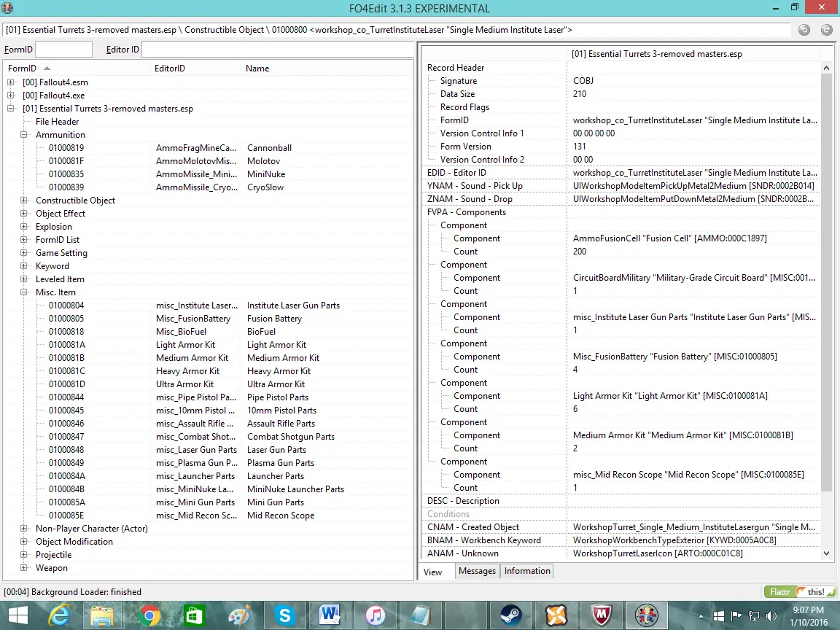
Task: Expand the Keyword group
Action: pyautogui.click(x=23, y=265)
